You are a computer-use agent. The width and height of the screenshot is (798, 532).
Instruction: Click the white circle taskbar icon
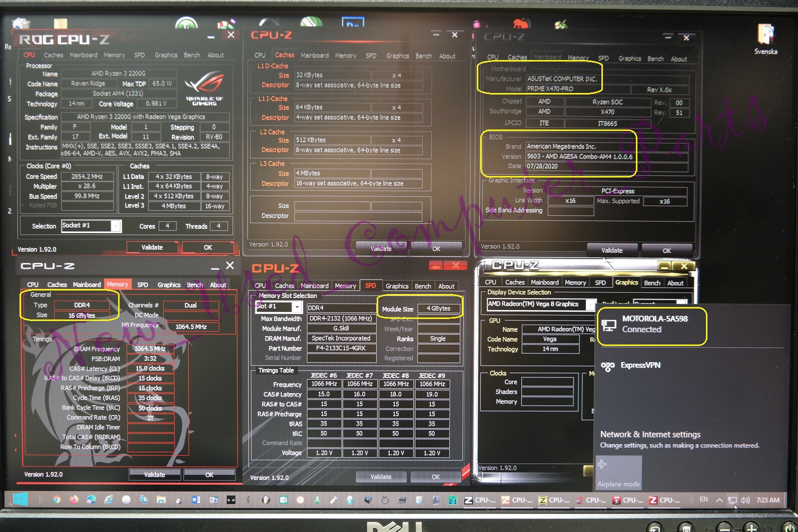[126, 499]
